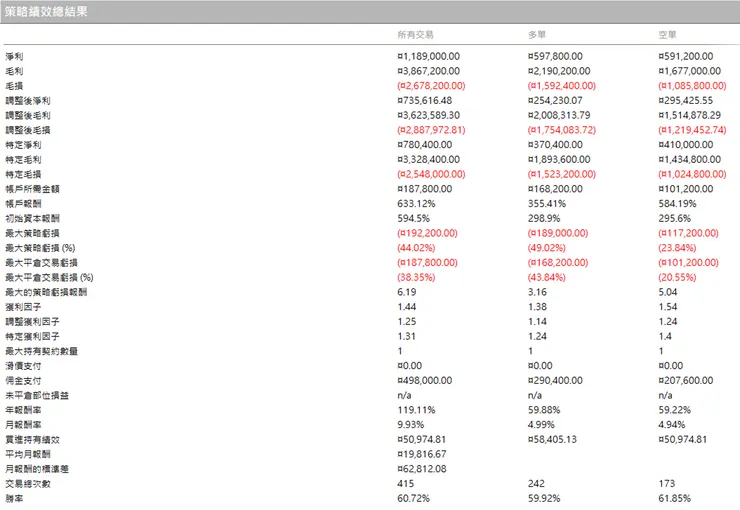Click adjusted net profit ¤735,616.48
This screenshot has height=510, width=740.
425,100
